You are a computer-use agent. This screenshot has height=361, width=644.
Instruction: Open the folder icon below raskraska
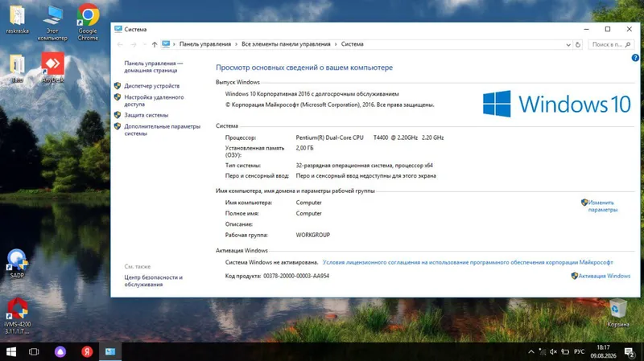click(x=17, y=68)
